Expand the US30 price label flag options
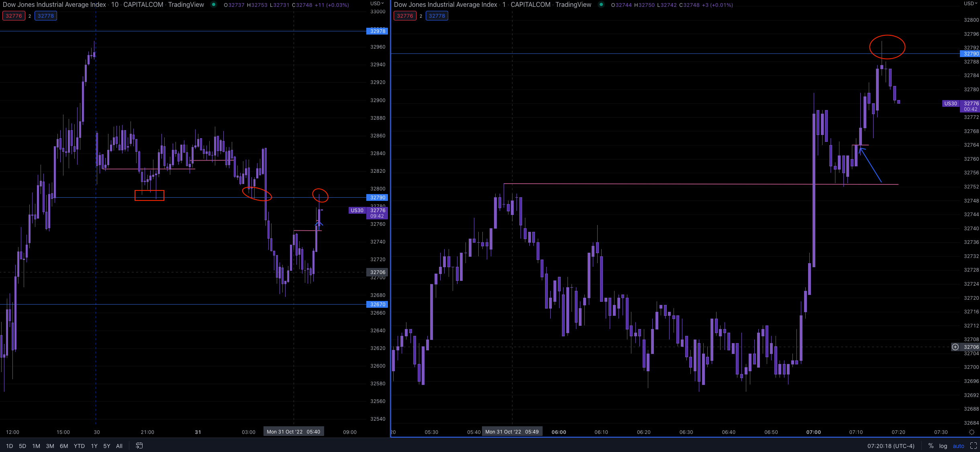 coord(357,210)
